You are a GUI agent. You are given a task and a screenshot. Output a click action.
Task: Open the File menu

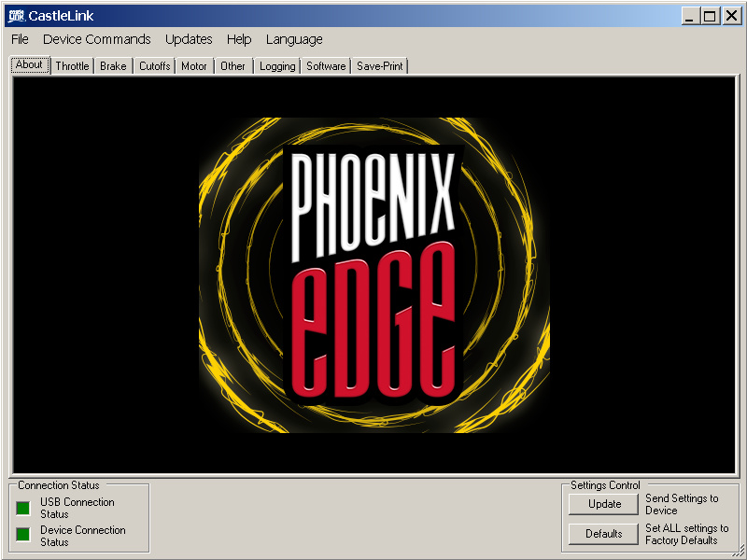pyautogui.click(x=20, y=39)
